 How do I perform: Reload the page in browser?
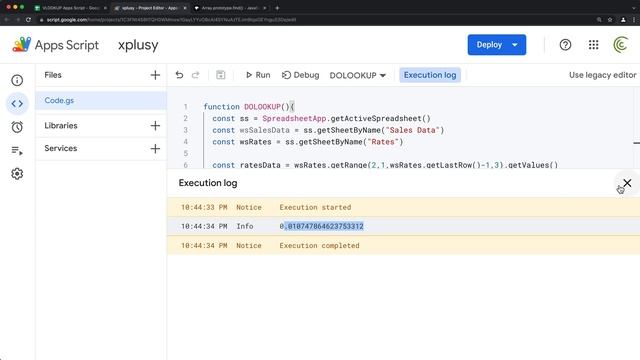(28, 20)
